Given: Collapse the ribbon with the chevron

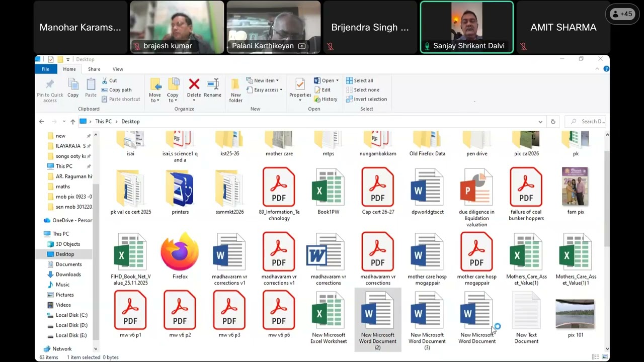Looking at the screenshot, I should (x=597, y=69).
